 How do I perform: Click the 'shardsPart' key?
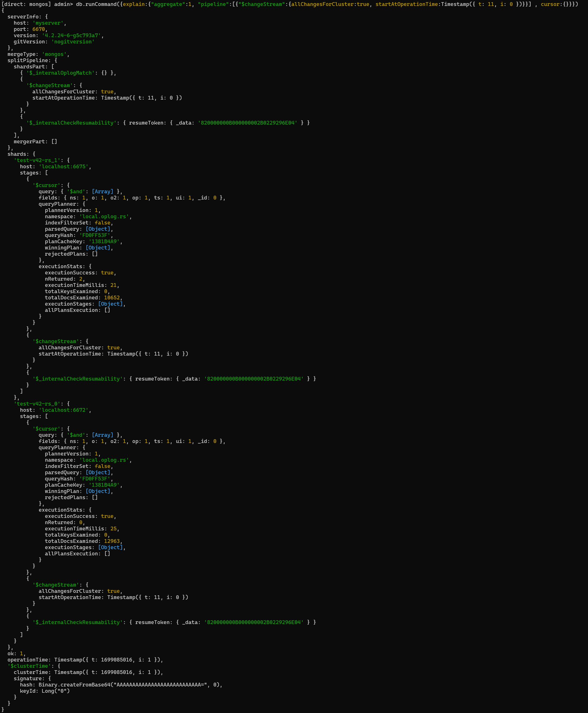coord(29,67)
